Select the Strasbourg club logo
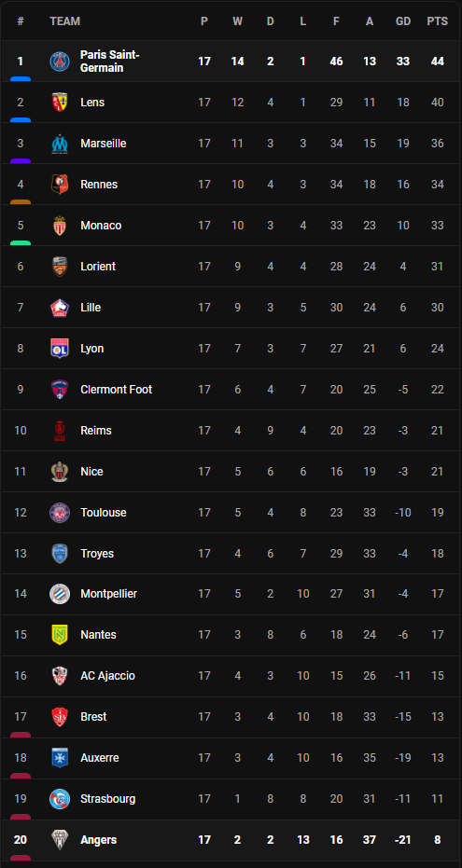This screenshot has height=868, width=462. (60, 799)
